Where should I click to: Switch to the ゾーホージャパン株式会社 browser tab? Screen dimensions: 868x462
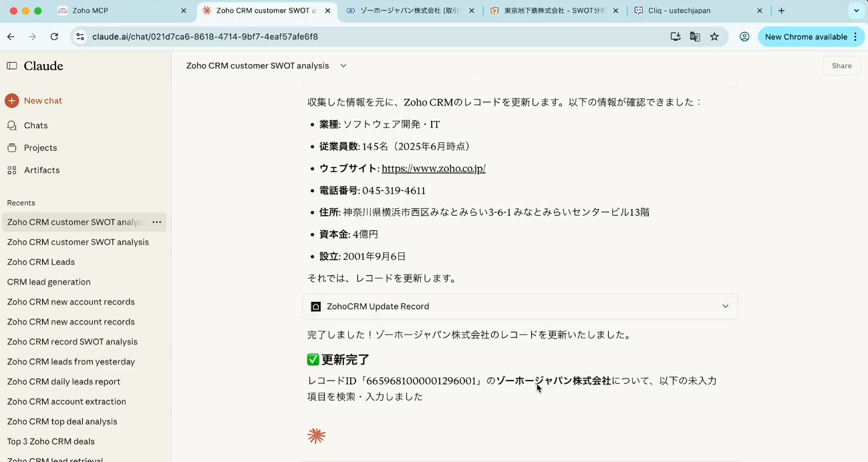point(411,11)
